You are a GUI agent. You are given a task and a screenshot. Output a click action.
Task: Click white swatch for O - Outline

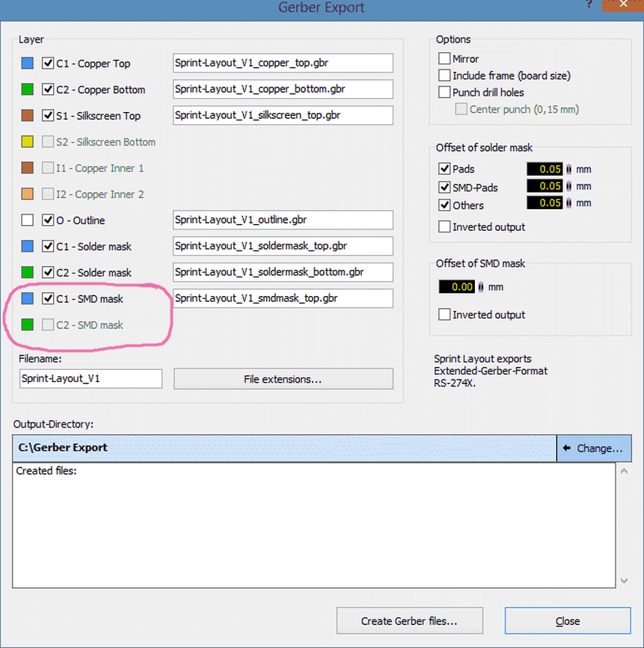27,220
